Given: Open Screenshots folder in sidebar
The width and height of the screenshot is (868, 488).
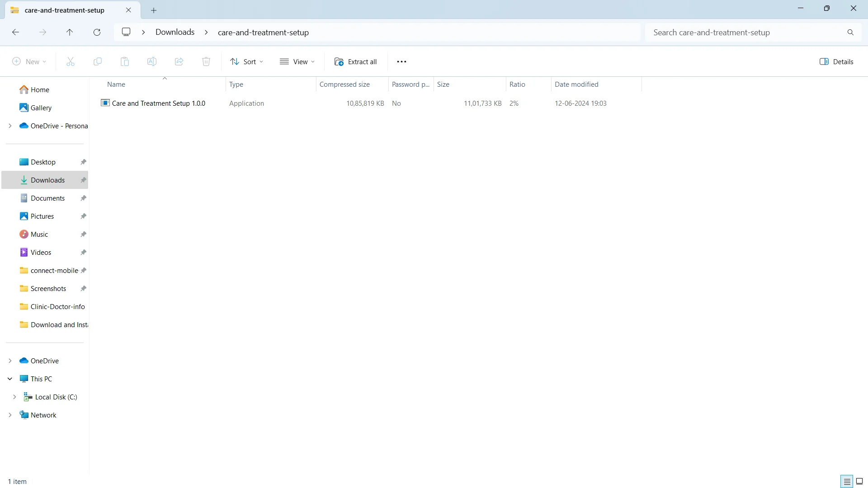Looking at the screenshot, I should coord(48,289).
